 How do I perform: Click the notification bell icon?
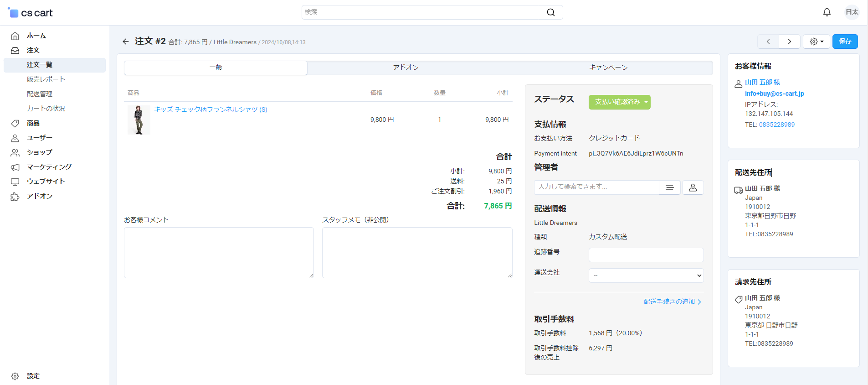(827, 12)
